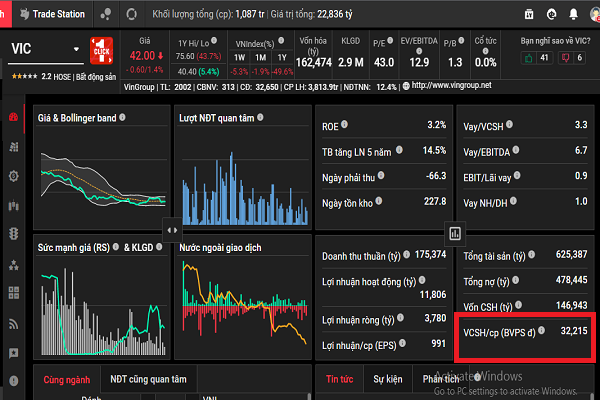Open the building sidebar icon
The width and height of the screenshot is (600, 400).
point(13,147)
